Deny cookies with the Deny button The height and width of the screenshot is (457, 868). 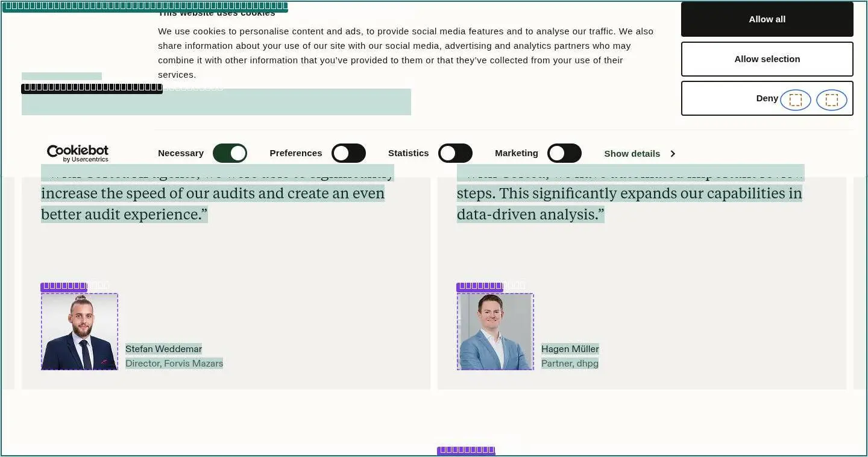767,98
